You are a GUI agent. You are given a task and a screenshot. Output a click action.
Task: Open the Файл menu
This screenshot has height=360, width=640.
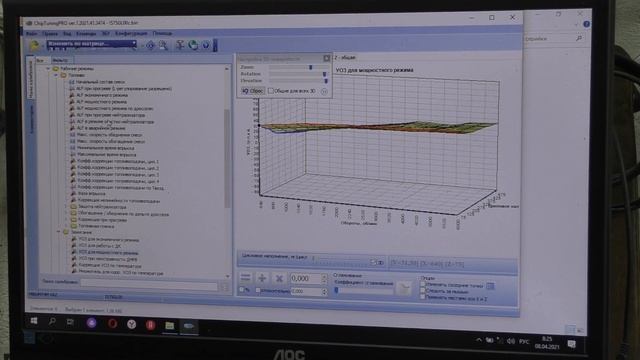click(31, 33)
